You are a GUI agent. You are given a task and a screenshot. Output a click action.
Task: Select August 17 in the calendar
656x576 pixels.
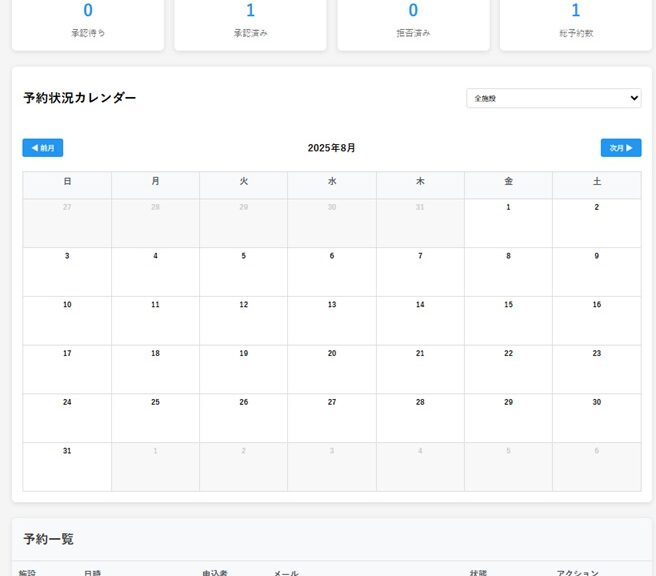click(x=67, y=369)
